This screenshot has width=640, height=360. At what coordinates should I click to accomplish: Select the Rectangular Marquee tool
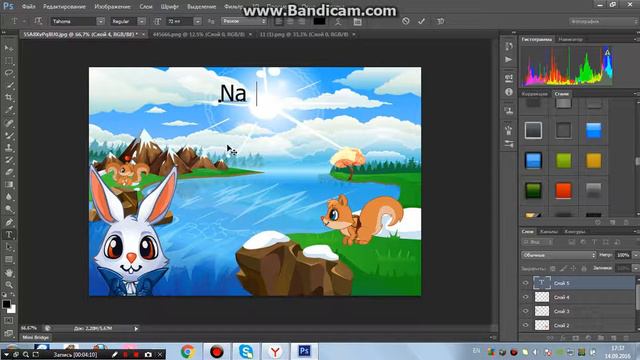pos(9,61)
